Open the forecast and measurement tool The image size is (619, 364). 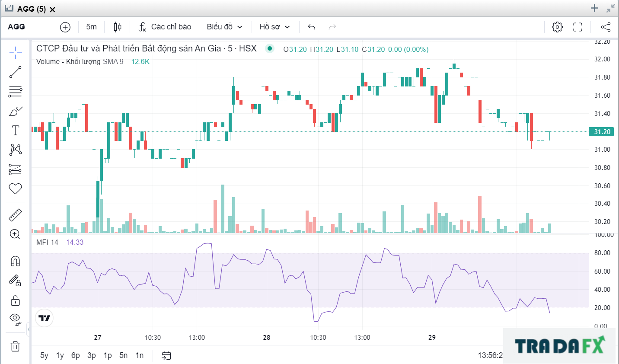(x=16, y=169)
